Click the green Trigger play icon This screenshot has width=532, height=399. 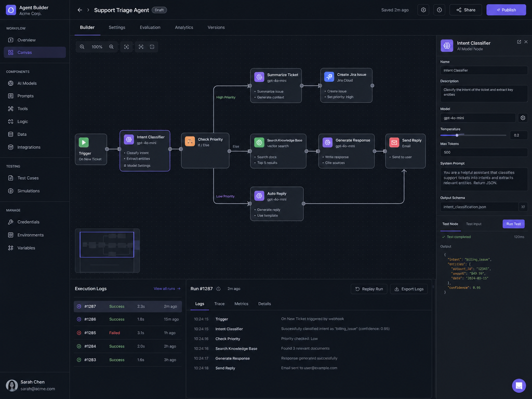[84, 142]
